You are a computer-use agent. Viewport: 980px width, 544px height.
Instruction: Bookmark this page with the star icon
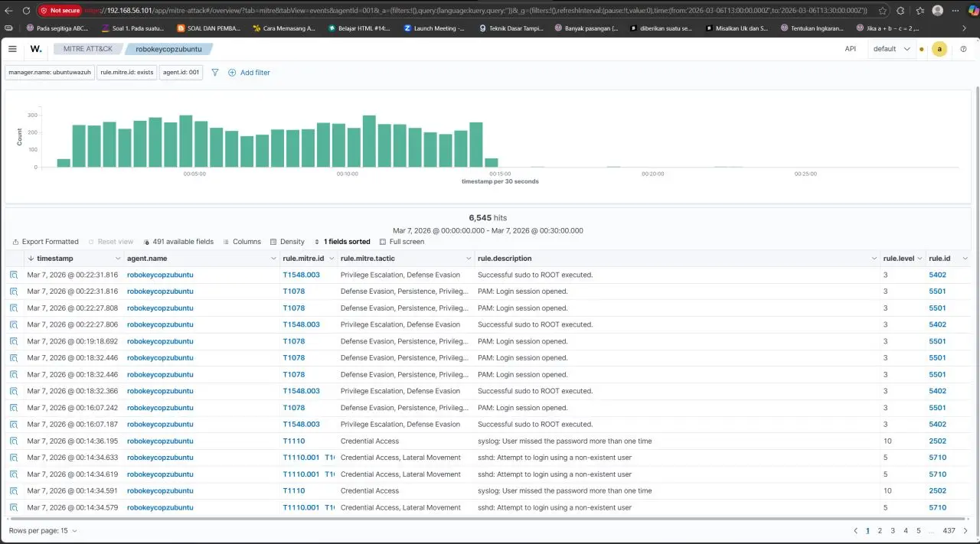coord(883,11)
